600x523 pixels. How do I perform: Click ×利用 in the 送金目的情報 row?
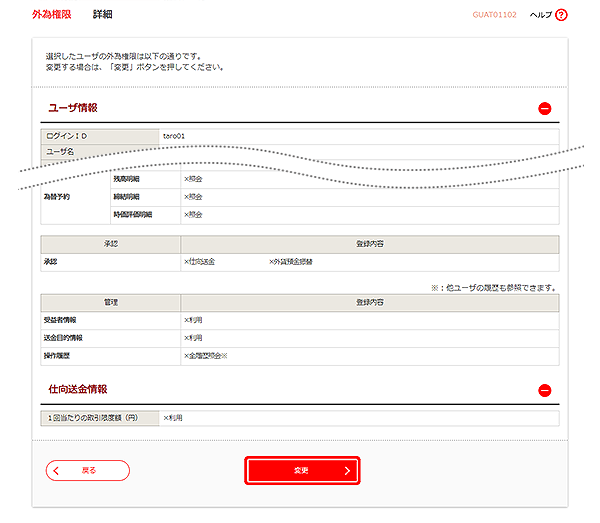193,338
